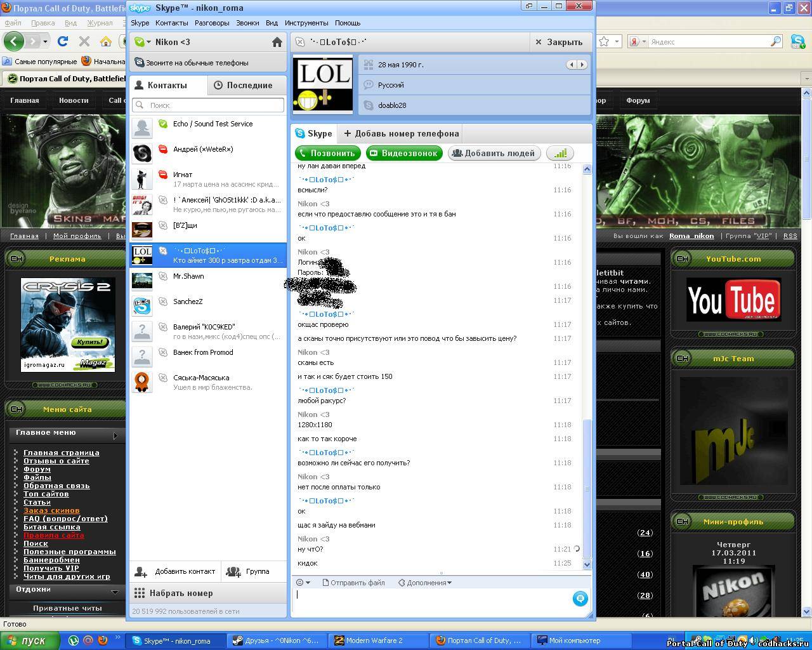Click the SanchezZ contact avatar
This screenshot has height=650, width=812.
click(142, 305)
